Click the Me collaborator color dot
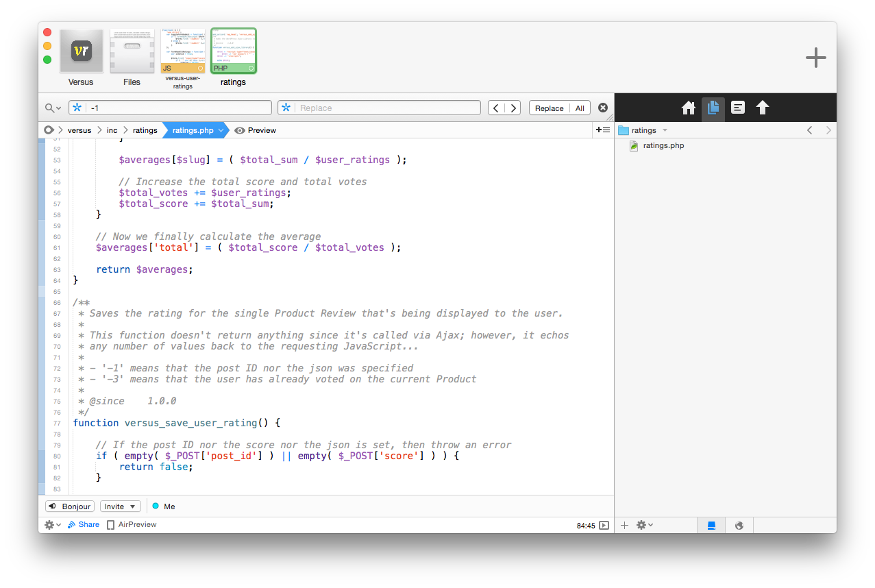This screenshot has height=588, width=875. coord(156,506)
